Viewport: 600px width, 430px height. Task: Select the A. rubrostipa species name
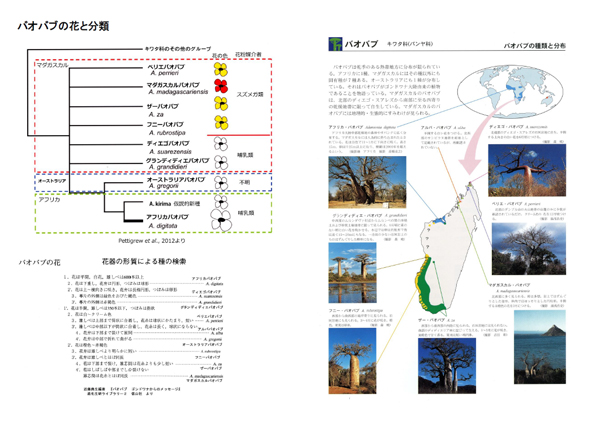(167, 133)
